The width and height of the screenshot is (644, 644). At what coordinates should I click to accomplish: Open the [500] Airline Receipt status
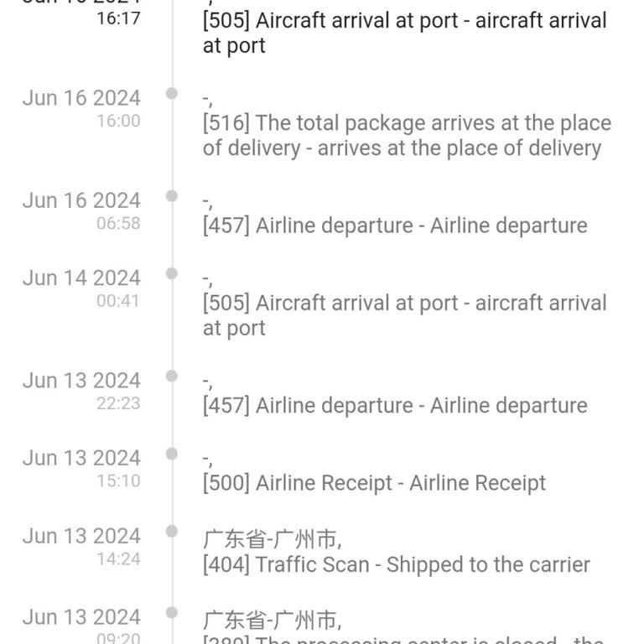[374, 483]
